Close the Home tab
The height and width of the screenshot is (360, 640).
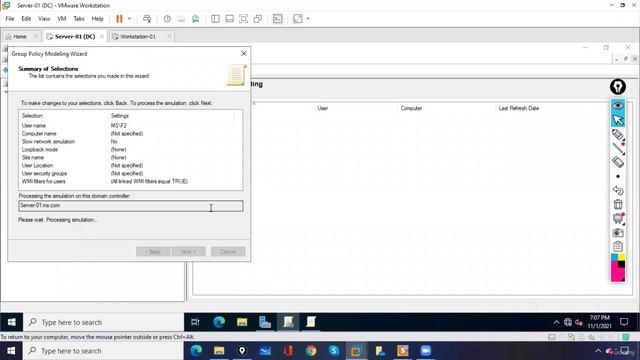pyautogui.click(x=36, y=36)
